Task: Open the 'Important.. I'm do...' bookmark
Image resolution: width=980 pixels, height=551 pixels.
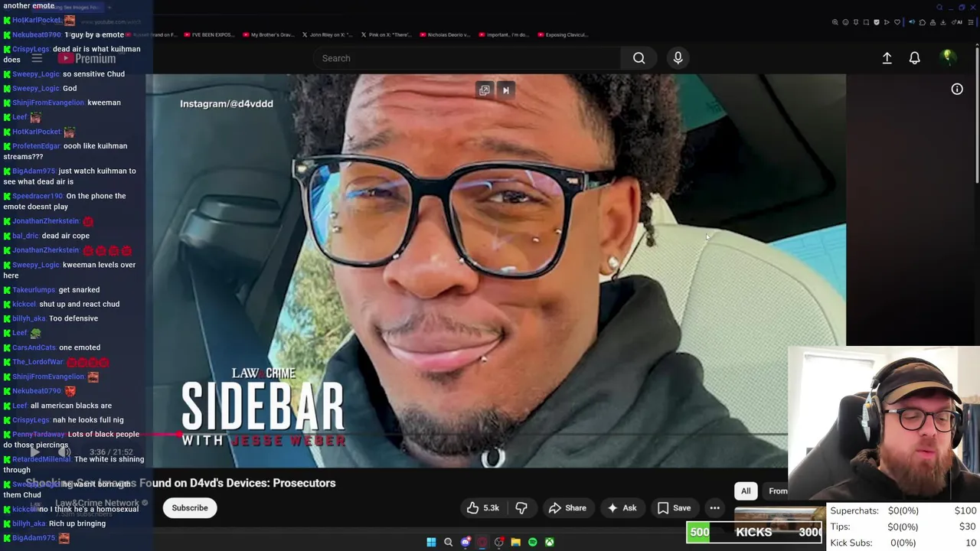Action: 504,34
